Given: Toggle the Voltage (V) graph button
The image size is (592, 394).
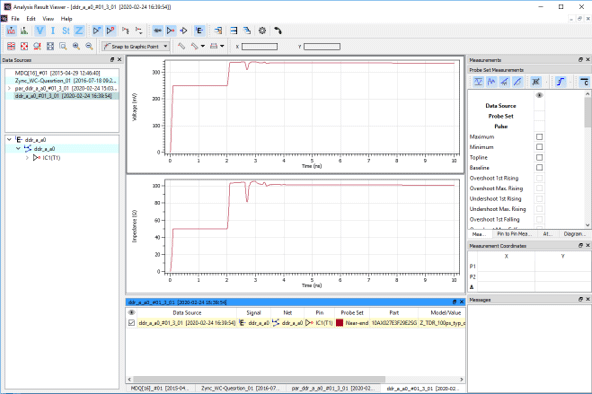Looking at the screenshot, I should (x=40, y=31).
